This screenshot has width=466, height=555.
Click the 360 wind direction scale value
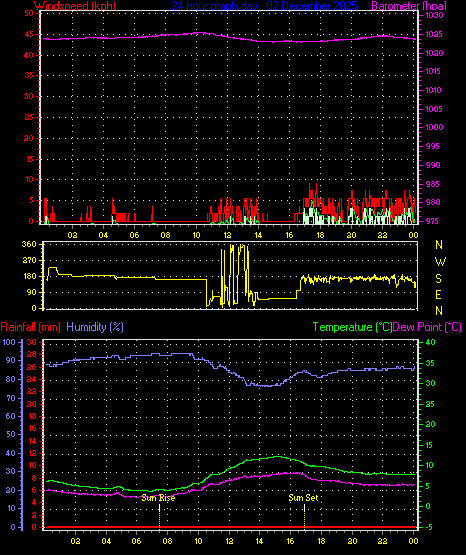click(29, 244)
